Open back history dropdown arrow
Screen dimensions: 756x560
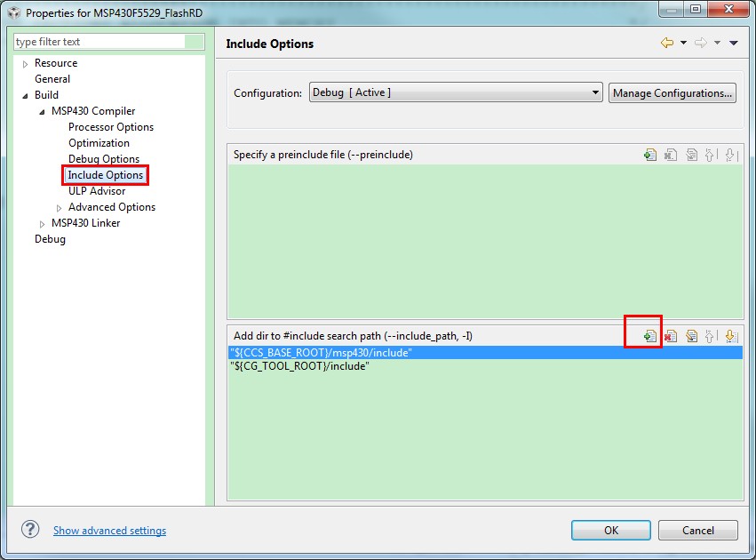(x=683, y=43)
